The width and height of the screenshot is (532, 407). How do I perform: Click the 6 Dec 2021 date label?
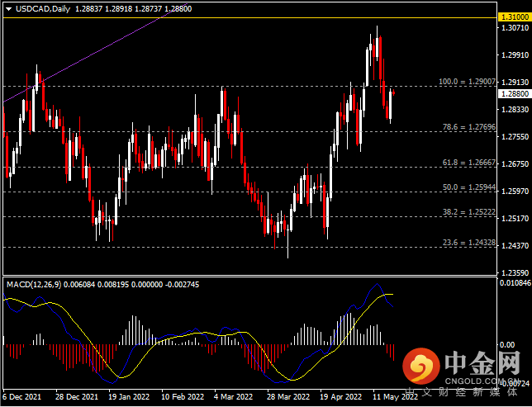tap(21, 397)
